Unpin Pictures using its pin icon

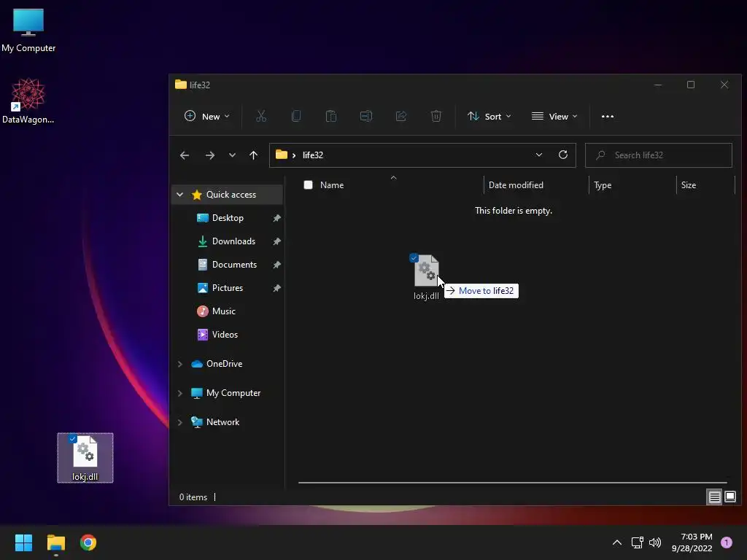276,288
